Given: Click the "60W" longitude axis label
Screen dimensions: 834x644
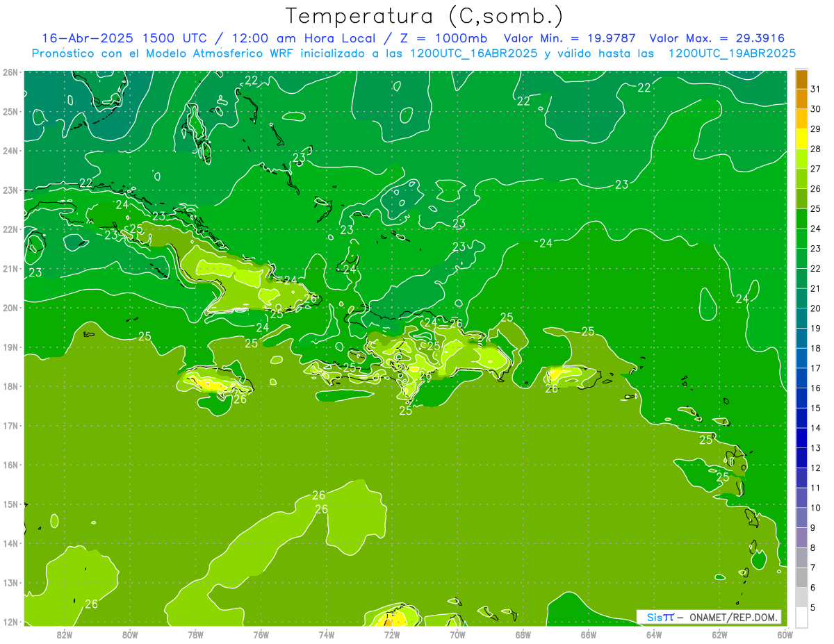Looking at the screenshot, I should click(785, 634).
